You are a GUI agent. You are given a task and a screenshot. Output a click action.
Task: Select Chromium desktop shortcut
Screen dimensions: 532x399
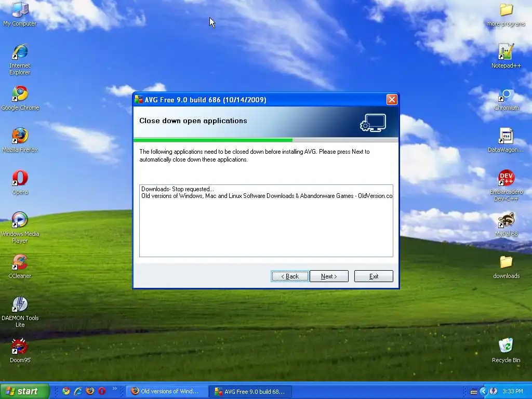[506, 99]
